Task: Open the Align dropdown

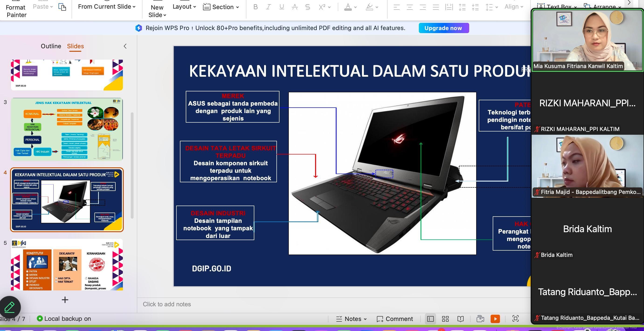Action: (x=514, y=7)
